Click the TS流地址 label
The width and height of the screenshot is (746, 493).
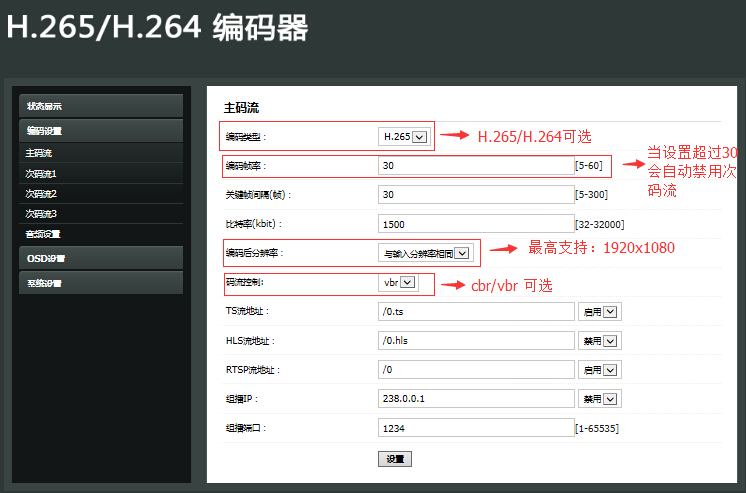point(247,311)
